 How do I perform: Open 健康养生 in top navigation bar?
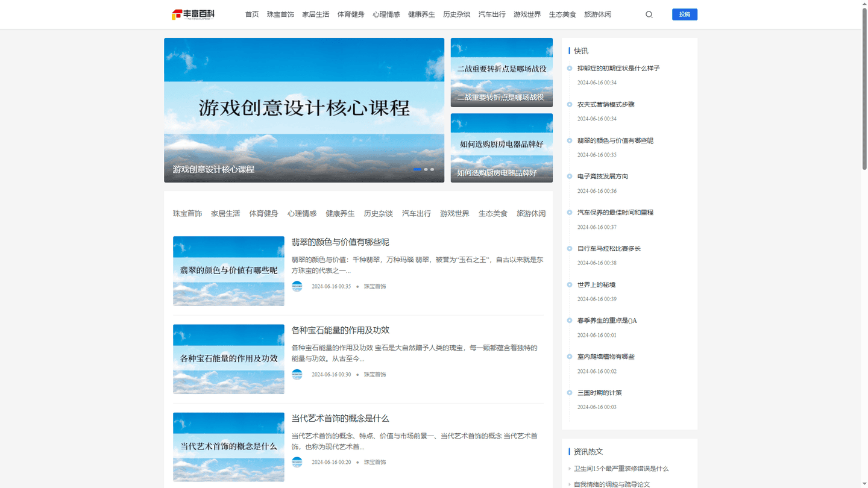click(x=421, y=14)
